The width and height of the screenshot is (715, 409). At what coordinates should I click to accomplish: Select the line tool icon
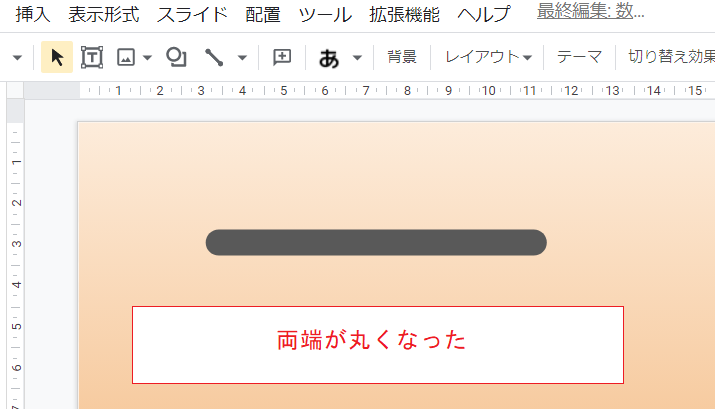pyautogui.click(x=213, y=57)
